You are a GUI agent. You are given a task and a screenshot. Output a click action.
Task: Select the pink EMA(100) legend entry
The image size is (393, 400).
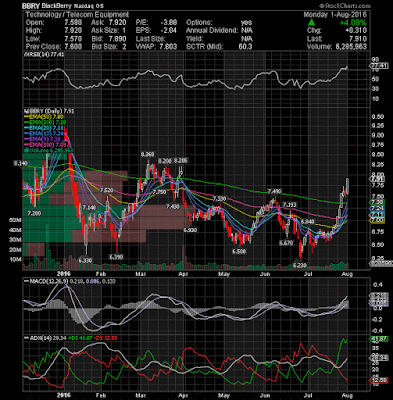pyautogui.click(x=46, y=145)
